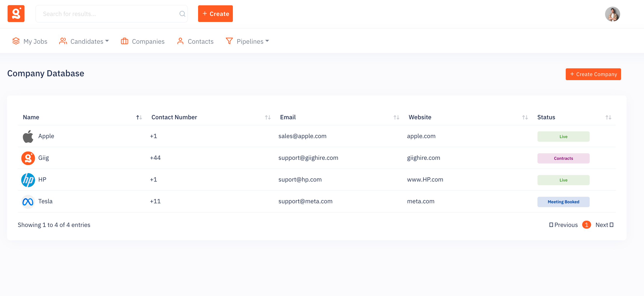Click the Create Company button
Screen dimensions: 644x296
tap(593, 74)
